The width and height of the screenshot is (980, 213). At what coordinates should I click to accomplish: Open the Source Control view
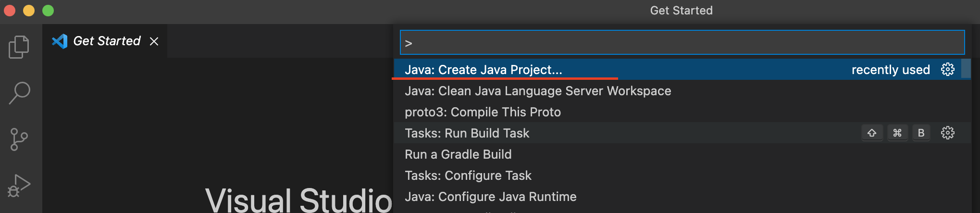(19, 139)
